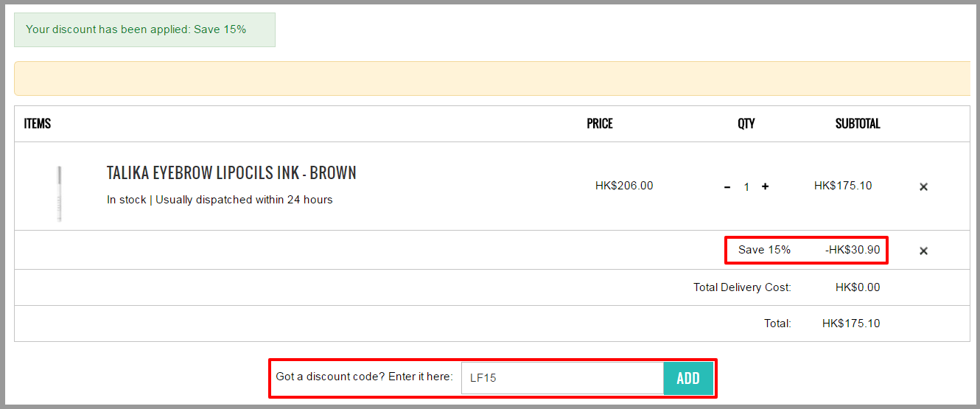This screenshot has width=980, height=409.
Task: Click the item subtotal HK$175.10 in product row
Action: coord(843,186)
